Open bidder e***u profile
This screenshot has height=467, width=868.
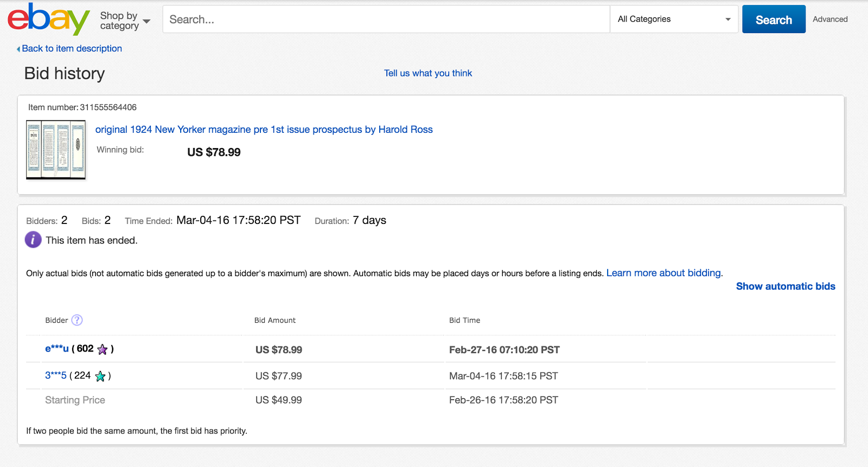56,349
